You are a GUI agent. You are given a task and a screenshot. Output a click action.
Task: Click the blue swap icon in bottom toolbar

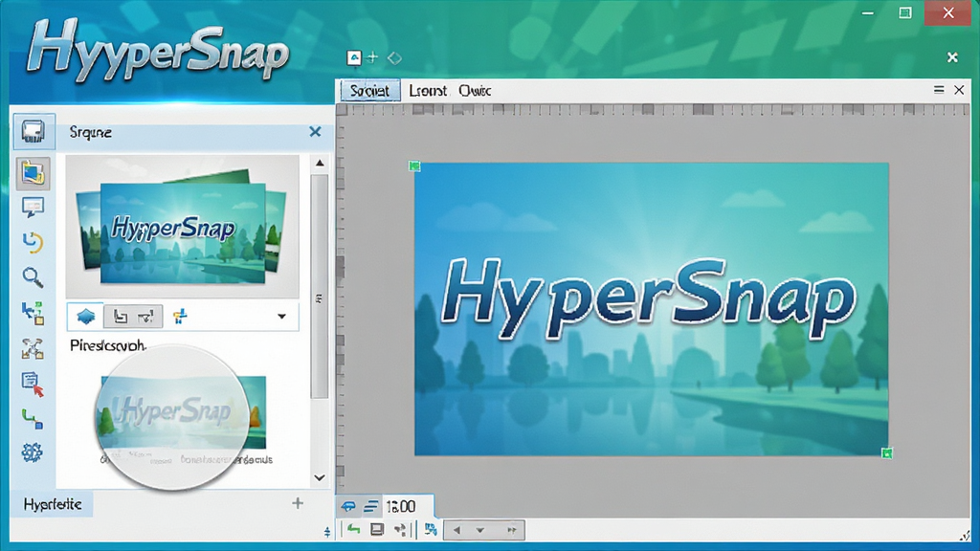pyautogui.click(x=430, y=530)
